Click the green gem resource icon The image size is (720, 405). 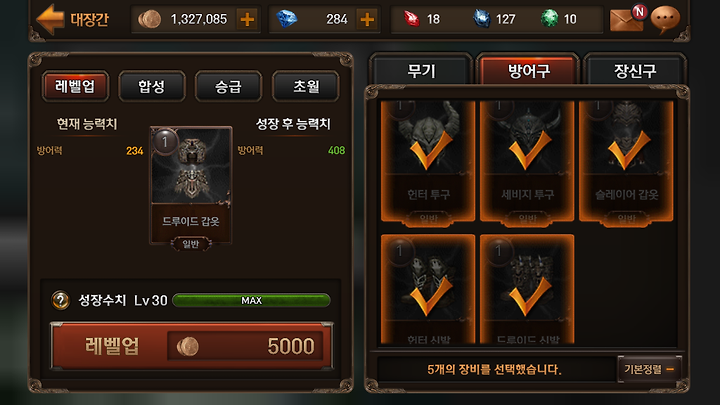click(549, 19)
